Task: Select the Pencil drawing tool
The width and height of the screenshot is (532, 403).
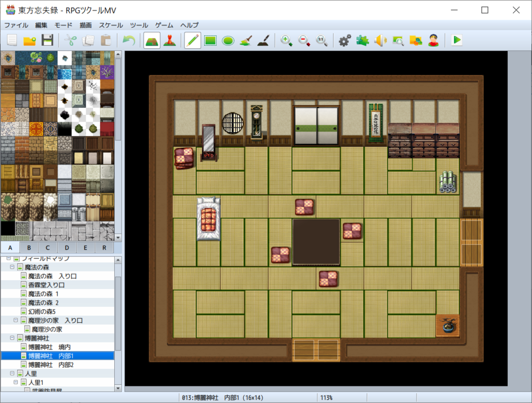Action: click(193, 40)
